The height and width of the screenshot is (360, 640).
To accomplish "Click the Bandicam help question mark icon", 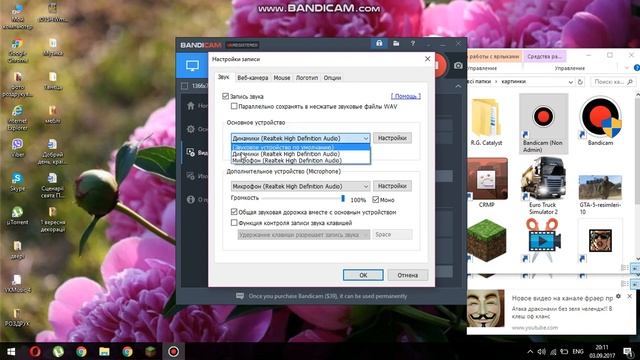I will [x=413, y=43].
